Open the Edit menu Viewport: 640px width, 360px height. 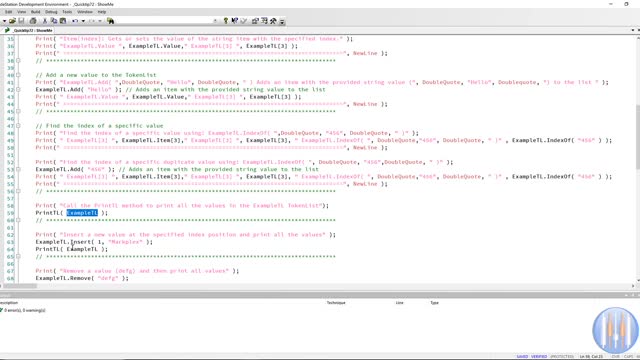8,12
